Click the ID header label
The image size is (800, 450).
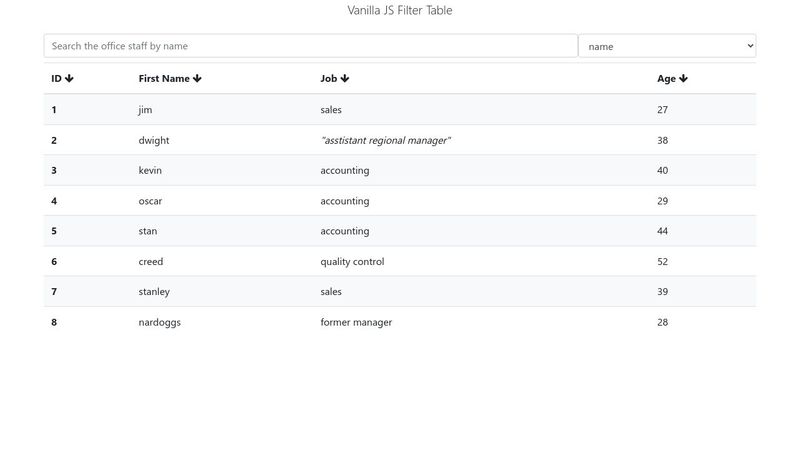click(56, 79)
